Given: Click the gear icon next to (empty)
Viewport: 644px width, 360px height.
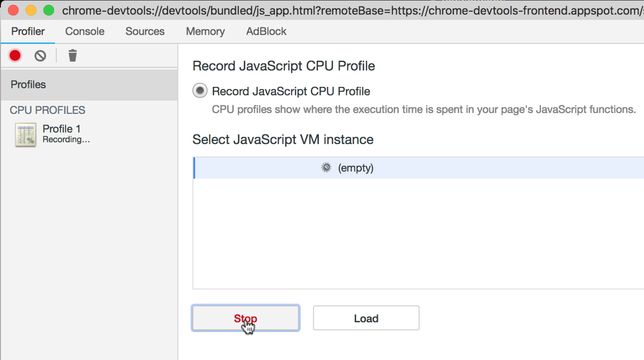Looking at the screenshot, I should [326, 168].
